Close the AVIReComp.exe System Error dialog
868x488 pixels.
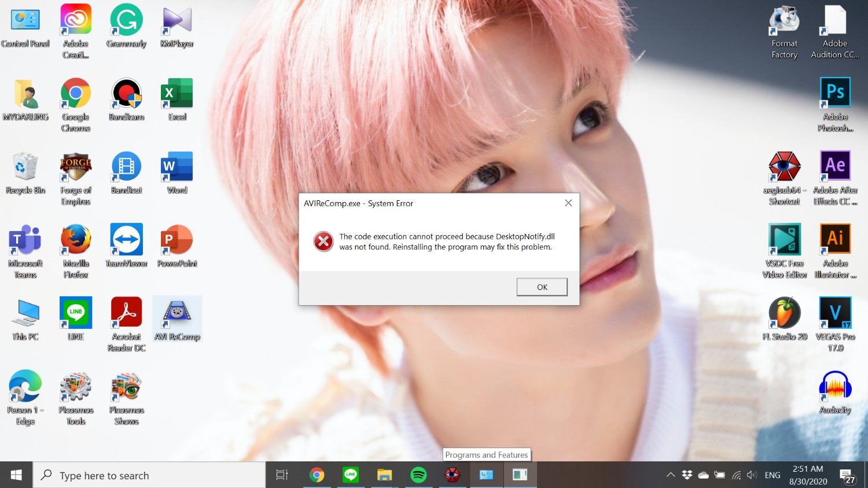point(568,203)
